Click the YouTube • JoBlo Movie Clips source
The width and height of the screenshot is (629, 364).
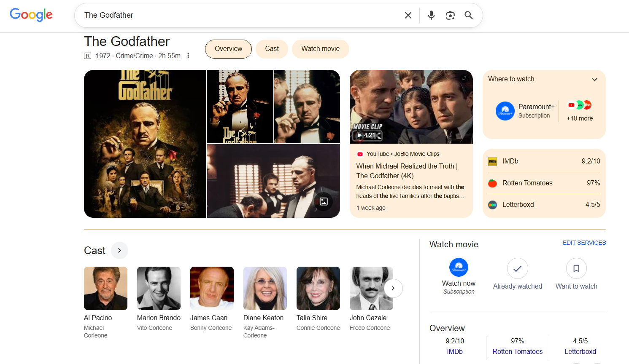398,154
